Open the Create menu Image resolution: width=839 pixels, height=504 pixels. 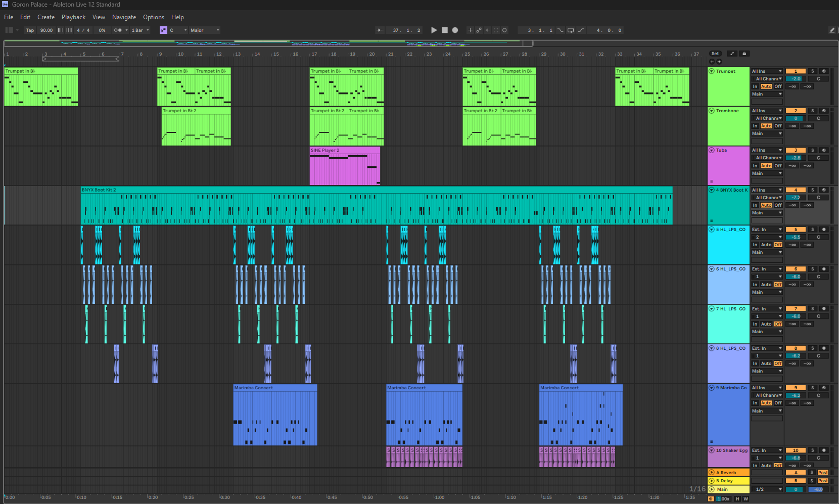pyautogui.click(x=46, y=17)
